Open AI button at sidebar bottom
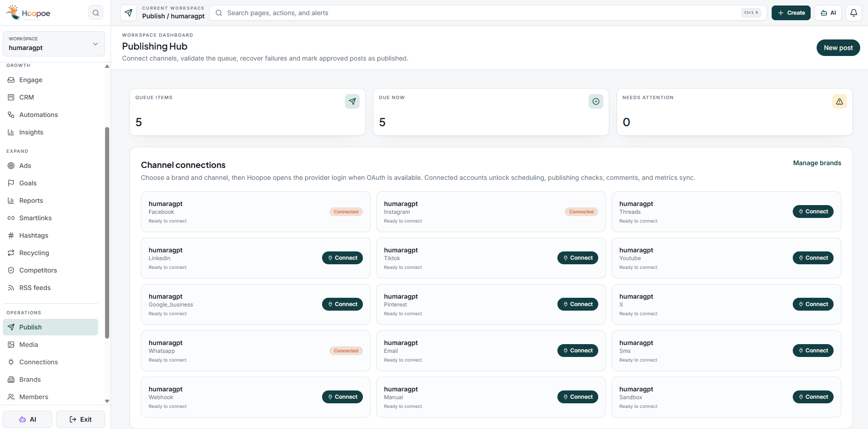 pyautogui.click(x=28, y=419)
